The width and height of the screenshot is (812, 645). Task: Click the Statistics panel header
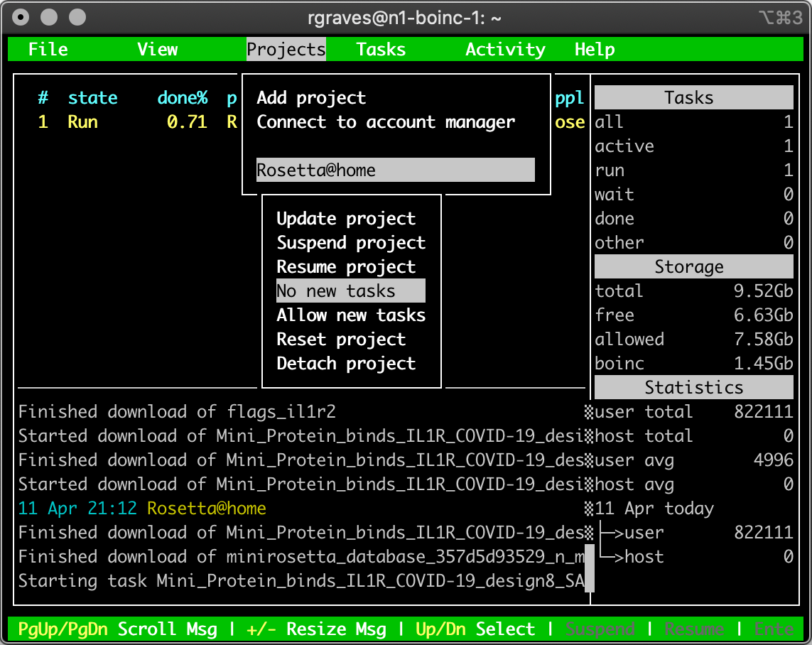(x=693, y=388)
